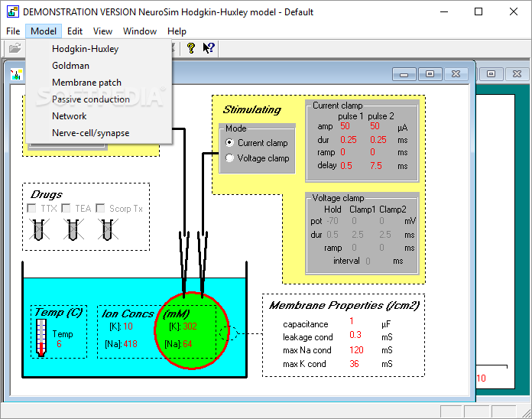Click the inner window system icon
The height and width of the screenshot is (419, 532).
point(16,74)
